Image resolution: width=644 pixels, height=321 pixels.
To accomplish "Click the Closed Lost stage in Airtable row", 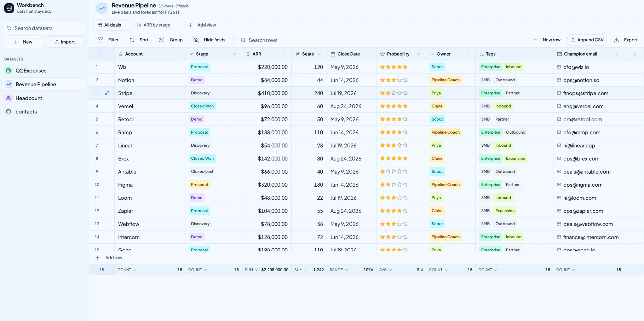I will [x=202, y=171].
